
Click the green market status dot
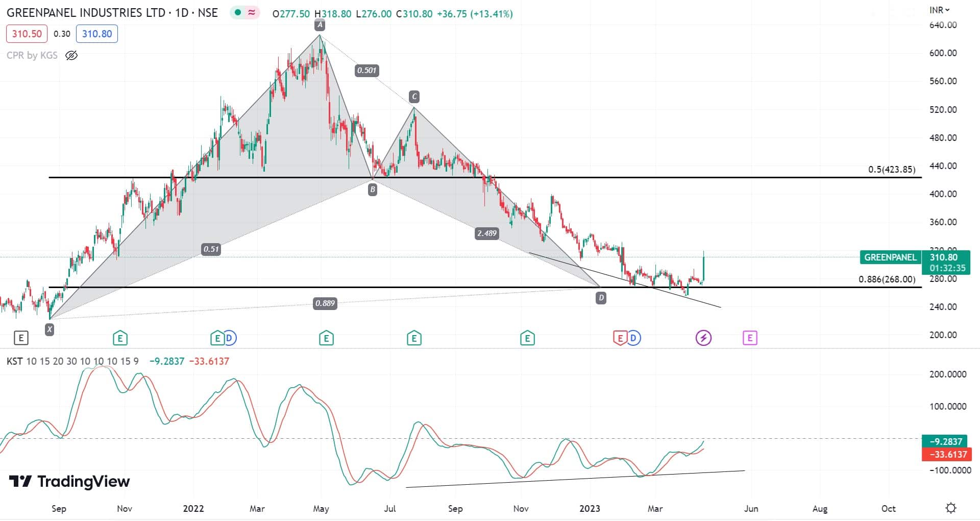tap(238, 13)
